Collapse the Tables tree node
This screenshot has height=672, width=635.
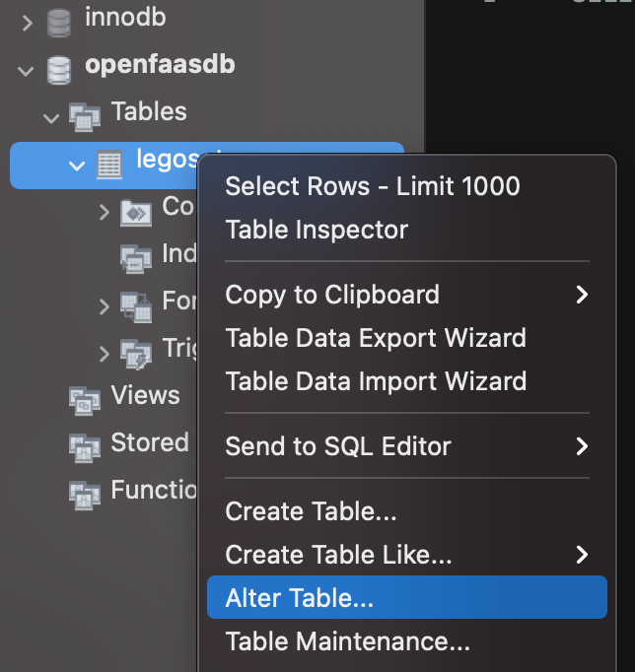click(x=51, y=117)
